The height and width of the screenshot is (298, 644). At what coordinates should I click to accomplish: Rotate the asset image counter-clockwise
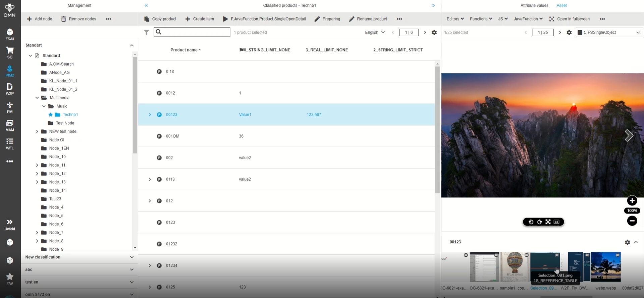pyautogui.click(x=531, y=222)
